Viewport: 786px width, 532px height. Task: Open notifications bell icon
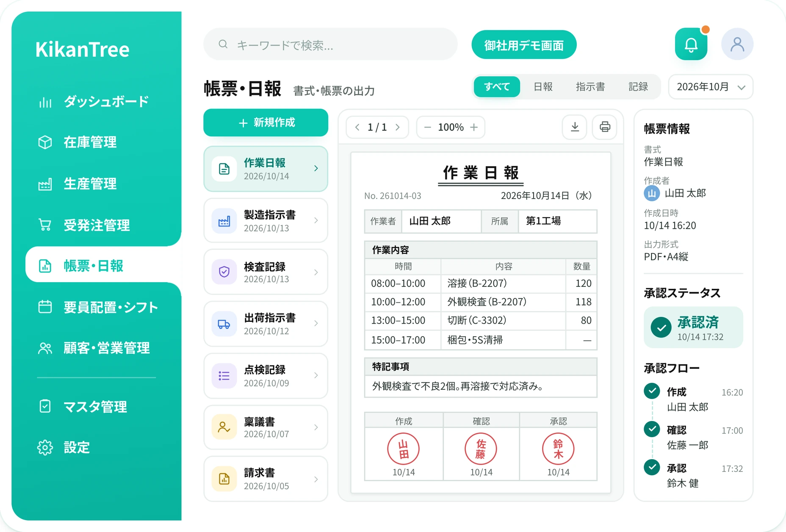[x=691, y=44]
